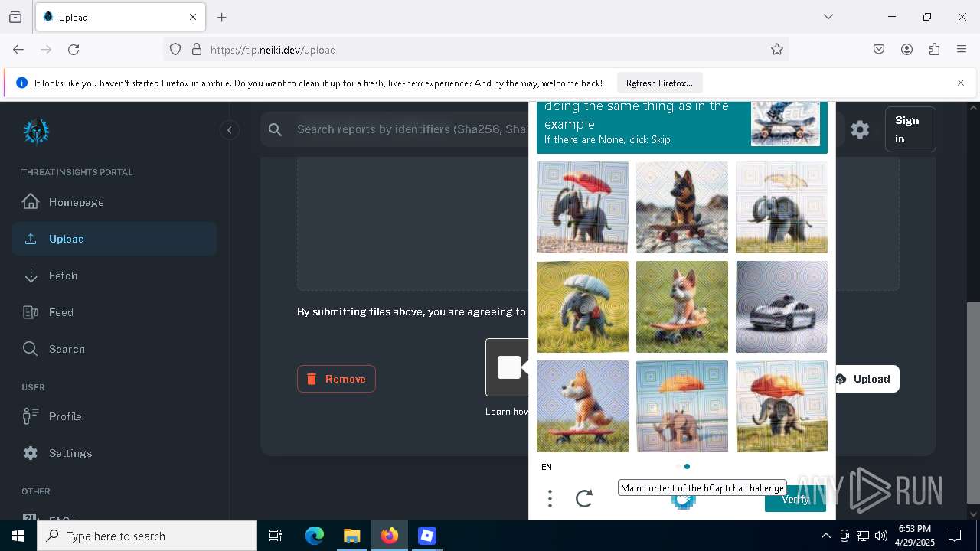Click the Remove button

point(336,379)
